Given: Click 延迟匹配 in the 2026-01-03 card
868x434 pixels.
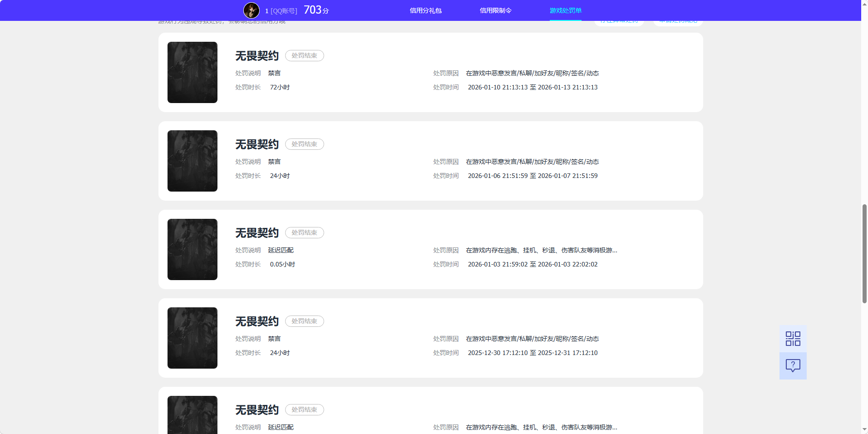Looking at the screenshot, I should pyautogui.click(x=281, y=250).
